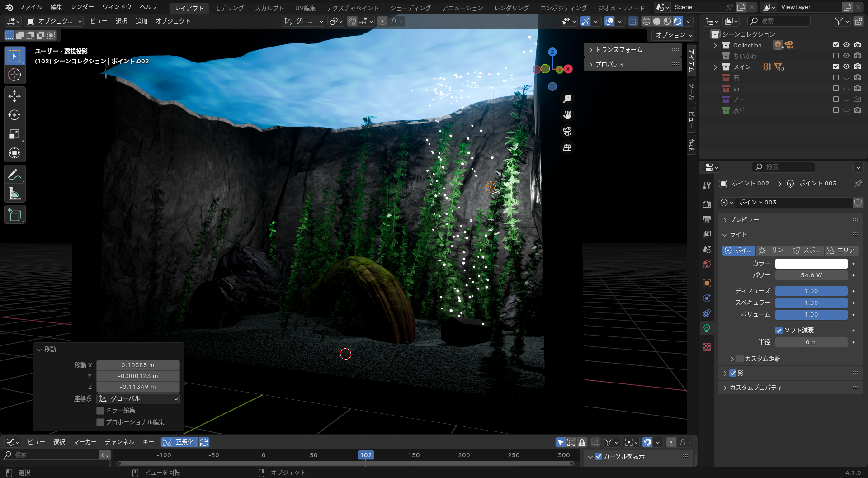The width and height of the screenshot is (868, 478).
Task: Select the Annotate tool
Action: pos(14,174)
